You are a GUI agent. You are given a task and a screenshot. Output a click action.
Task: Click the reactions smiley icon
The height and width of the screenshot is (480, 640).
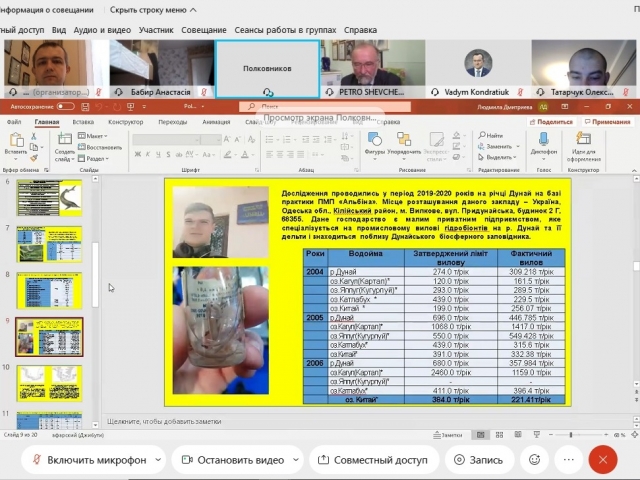click(x=534, y=460)
